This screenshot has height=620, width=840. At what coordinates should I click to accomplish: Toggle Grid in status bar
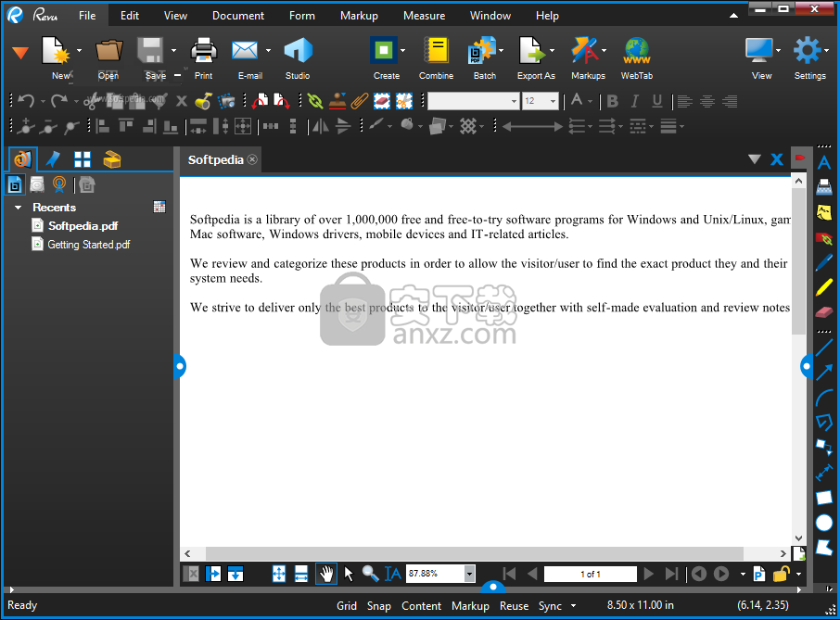(x=347, y=605)
